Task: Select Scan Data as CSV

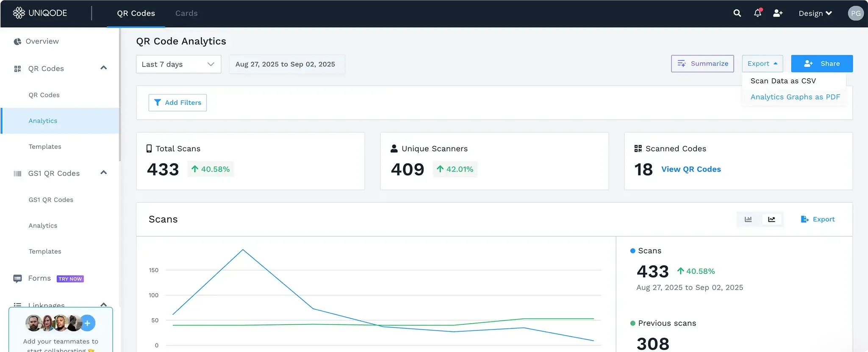Action: 783,81
